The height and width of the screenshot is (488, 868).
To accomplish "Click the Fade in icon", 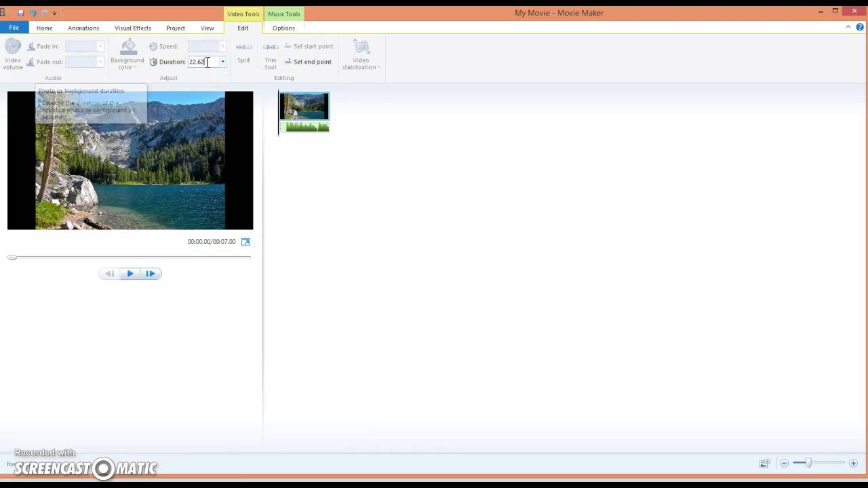I will pyautogui.click(x=31, y=46).
